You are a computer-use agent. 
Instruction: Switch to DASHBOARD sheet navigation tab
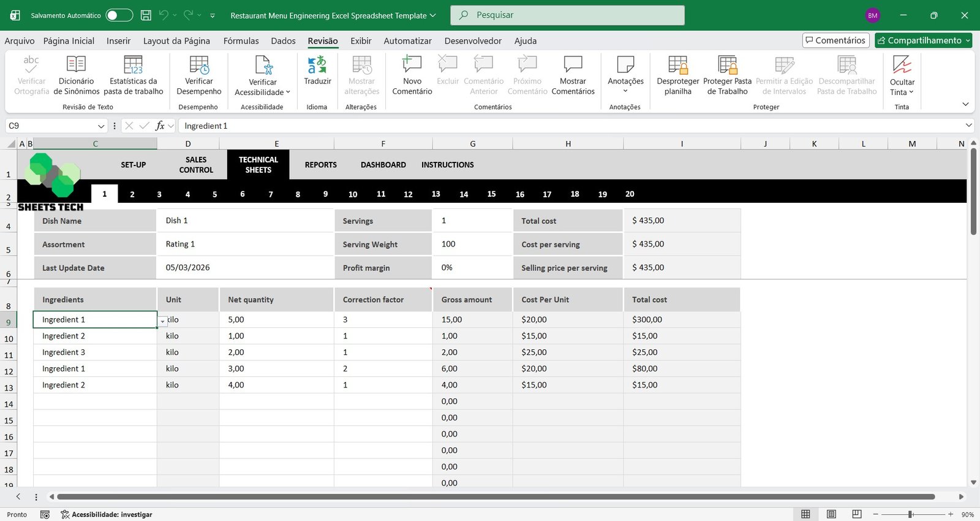tap(383, 165)
